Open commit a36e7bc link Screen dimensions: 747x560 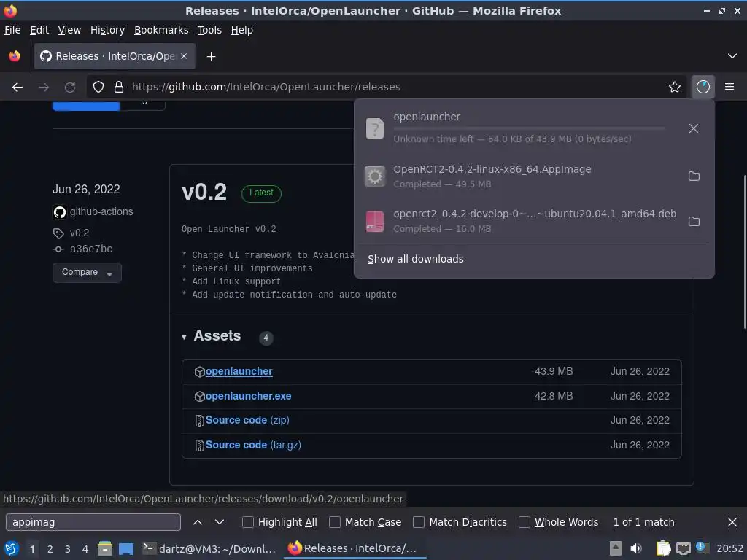coord(91,249)
